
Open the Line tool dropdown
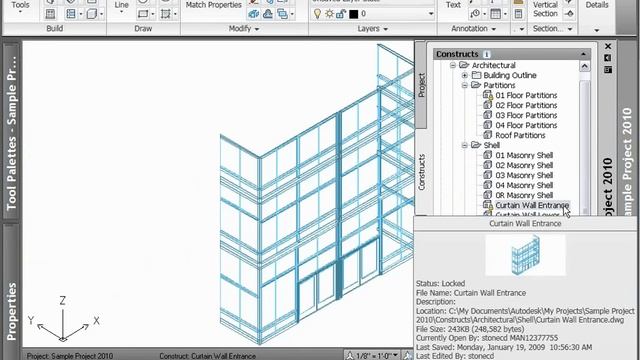coord(121,12)
